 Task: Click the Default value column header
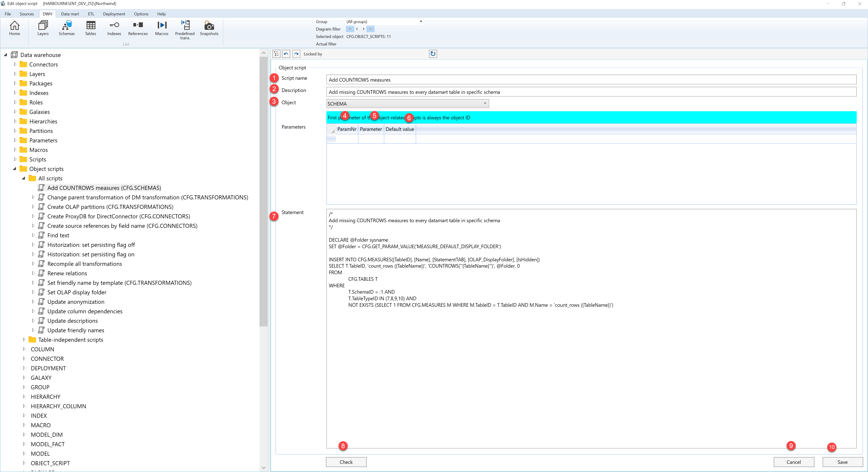tap(400, 129)
